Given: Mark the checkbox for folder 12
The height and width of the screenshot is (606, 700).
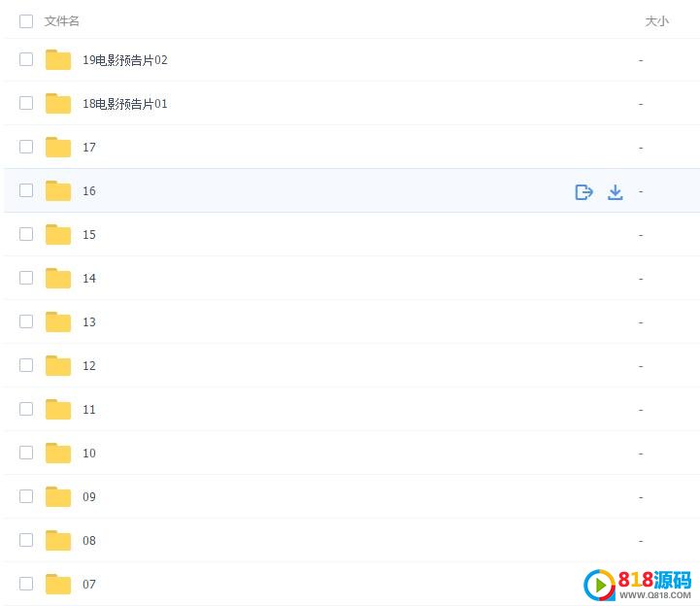Looking at the screenshot, I should (x=26, y=365).
